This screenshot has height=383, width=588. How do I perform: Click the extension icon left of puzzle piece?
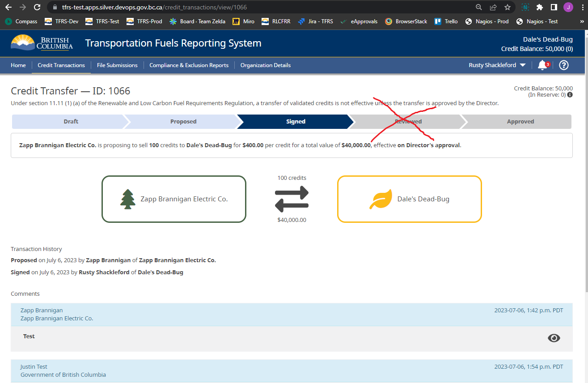525,7
